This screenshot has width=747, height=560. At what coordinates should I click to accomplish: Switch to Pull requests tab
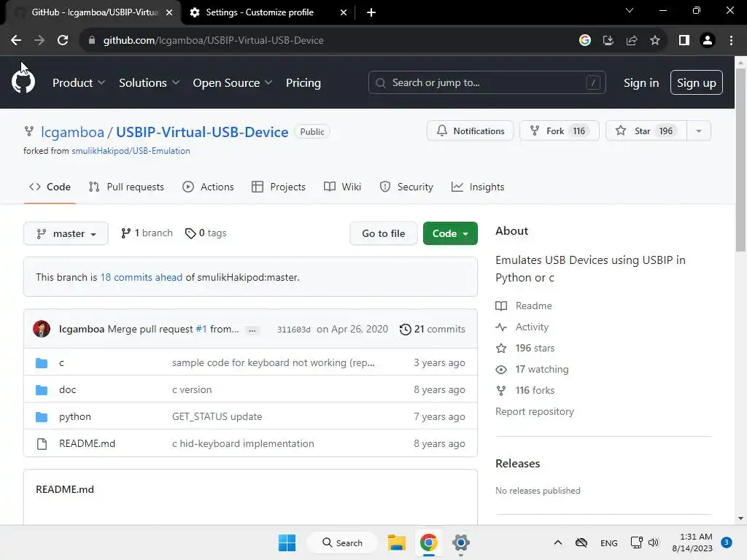(x=126, y=187)
